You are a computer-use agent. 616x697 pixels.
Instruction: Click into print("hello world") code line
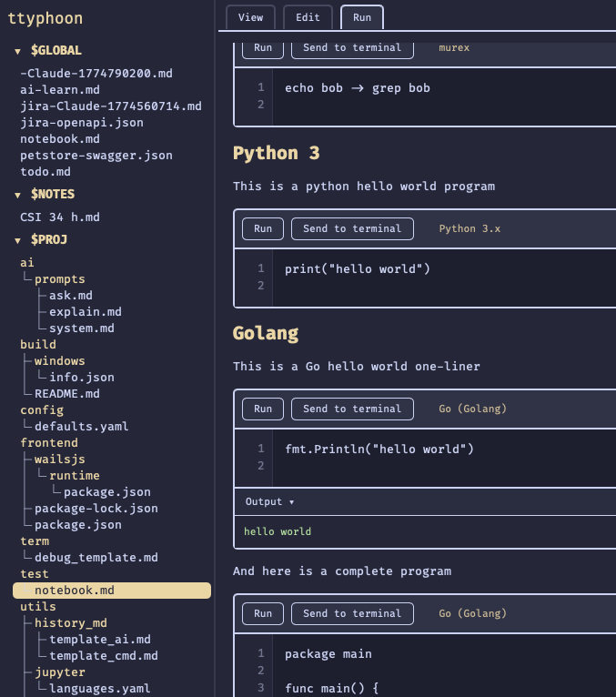point(358,269)
